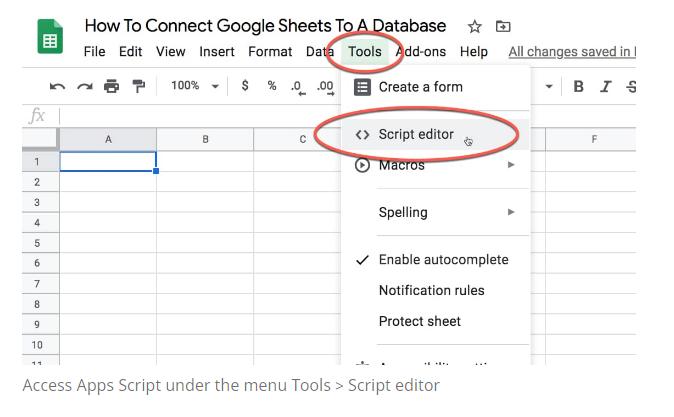The height and width of the screenshot is (417, 674).
Task: Click the redo arrow icon
Action: pos(85,87)
